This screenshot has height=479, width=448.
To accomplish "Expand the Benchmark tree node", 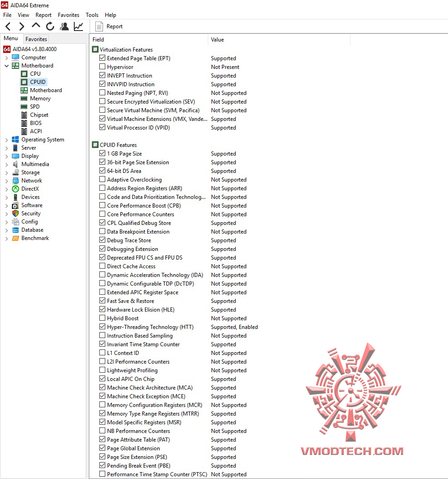I will pyautogui.click(x=6, y=239).
